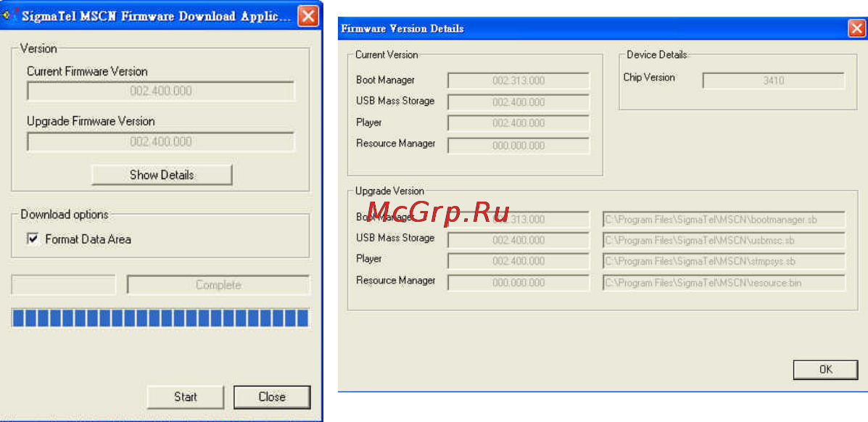The image size is (868, 422).
Task: Close the SigmaTel MSCN Firmware Download window
Action: (x=307, y=15)
